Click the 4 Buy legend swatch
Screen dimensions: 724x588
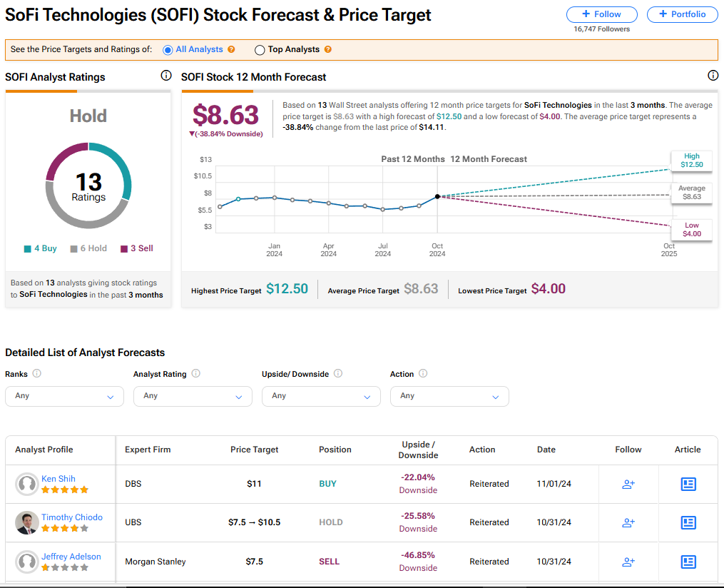tap(28, 249)
